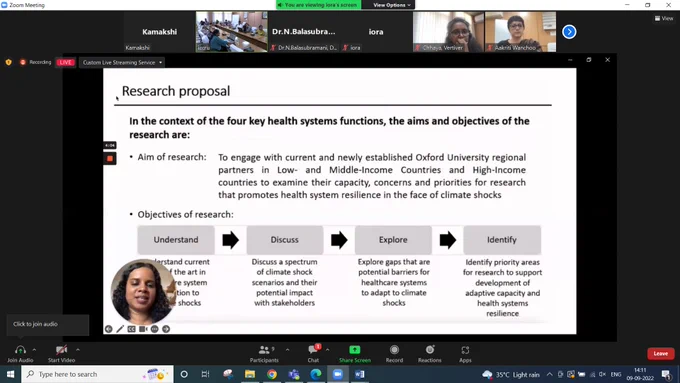Click the encryption shield icon
Image resolution: width=680 pixels, height=383 pixels.
[9, 62]
